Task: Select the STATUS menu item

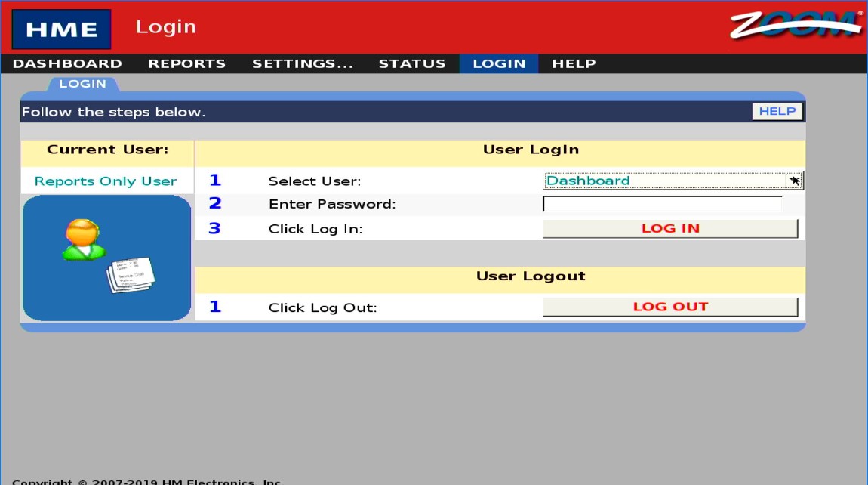Action: pyautogui.click(x=411, y=63)
